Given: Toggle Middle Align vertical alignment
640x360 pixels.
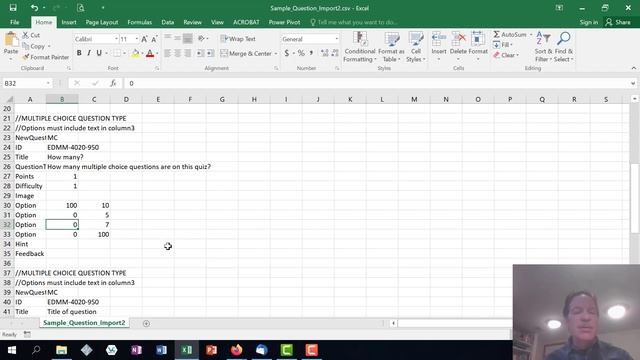Looking at the screenshot, I should coord(178,38).
